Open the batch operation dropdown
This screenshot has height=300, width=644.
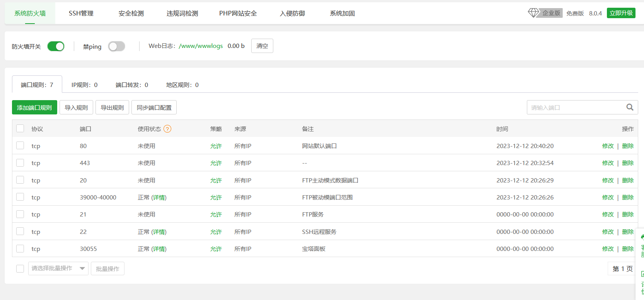(58, 268)
